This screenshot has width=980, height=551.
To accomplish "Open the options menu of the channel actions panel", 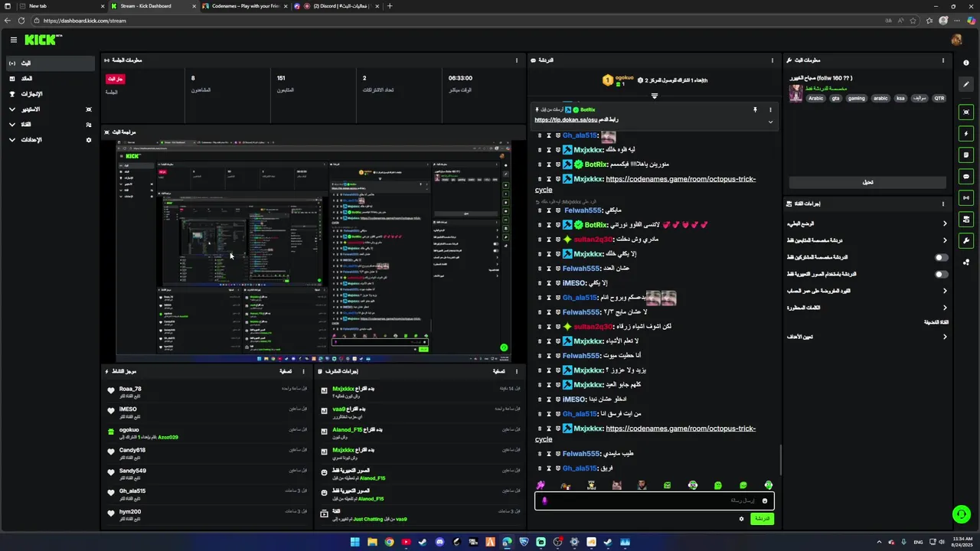I will (x=943, y=204).
